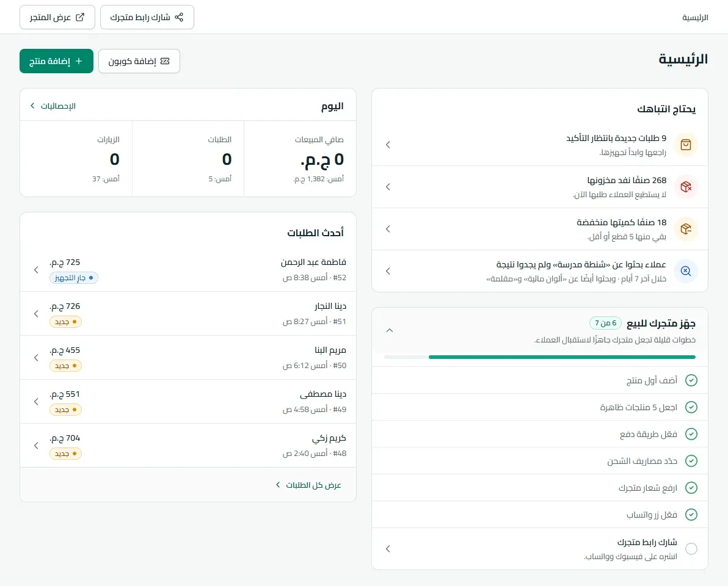The height and width of the screenshot is (586, 728).
Task: Click the plus icon in إضافة منتج
Action: pos(79,61)
